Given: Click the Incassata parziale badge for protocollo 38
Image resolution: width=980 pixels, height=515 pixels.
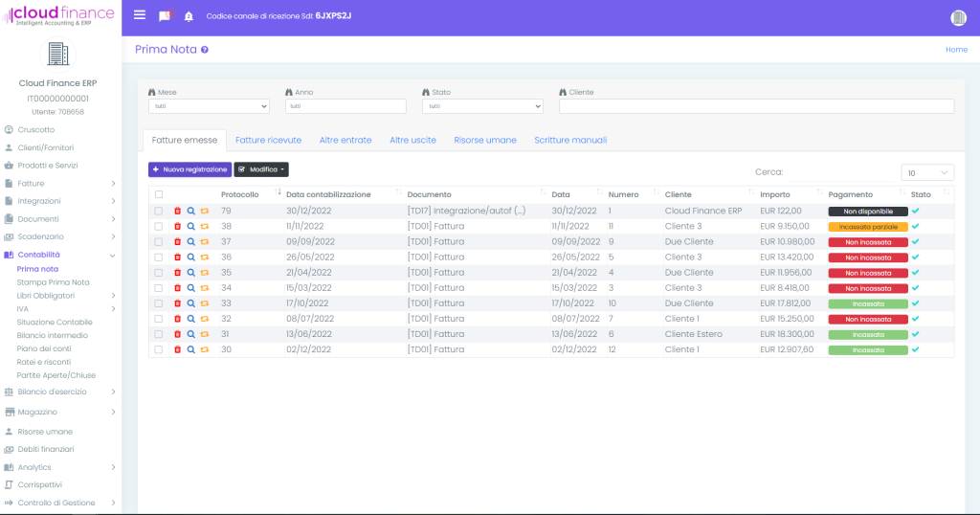Looking at the screenshot, I should point(868,227).
